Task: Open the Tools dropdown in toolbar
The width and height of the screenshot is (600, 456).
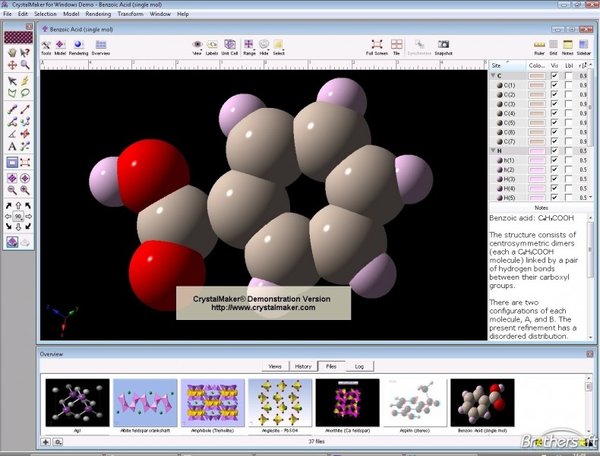Action: [46, 46]
